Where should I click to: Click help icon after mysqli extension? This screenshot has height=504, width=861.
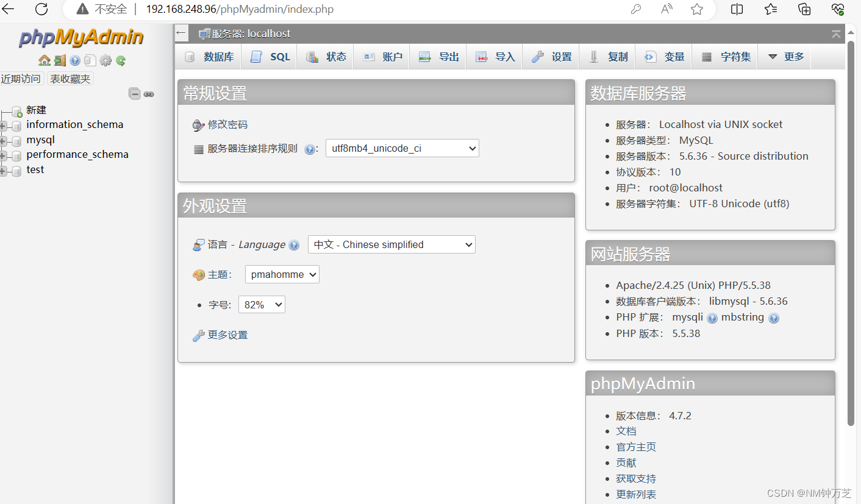712,318
